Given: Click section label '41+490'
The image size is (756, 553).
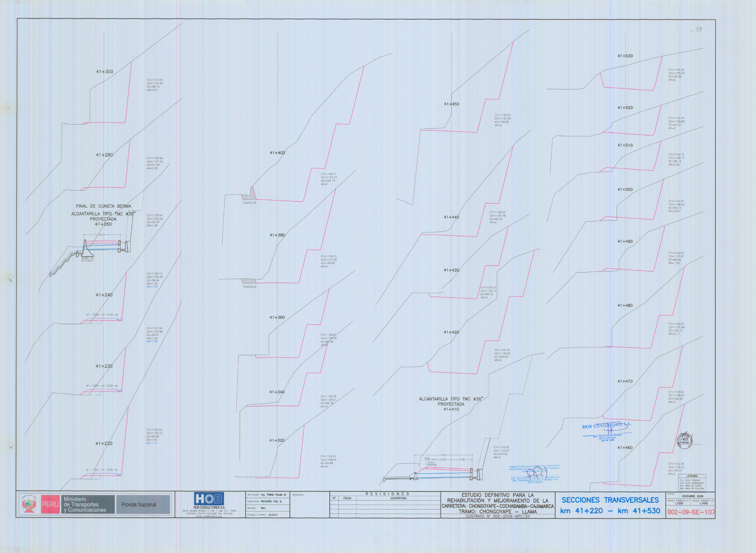Looking at the screenshot, I should pyautogui.click(x=625, y=241).
